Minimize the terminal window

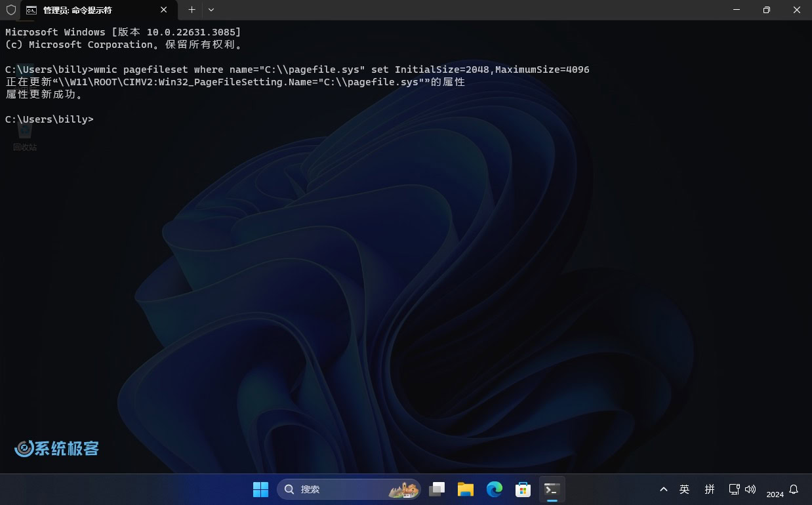pyautogui.click(x=736, y=10)
